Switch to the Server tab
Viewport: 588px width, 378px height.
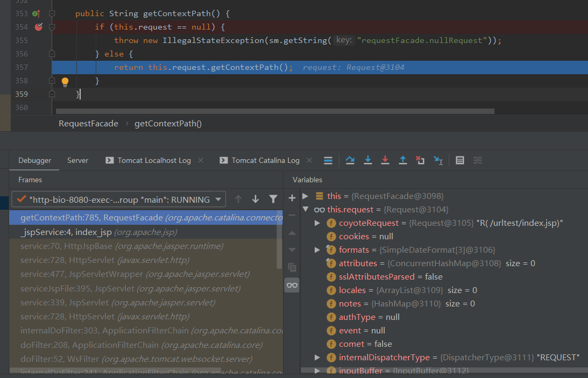coord(77,160)
